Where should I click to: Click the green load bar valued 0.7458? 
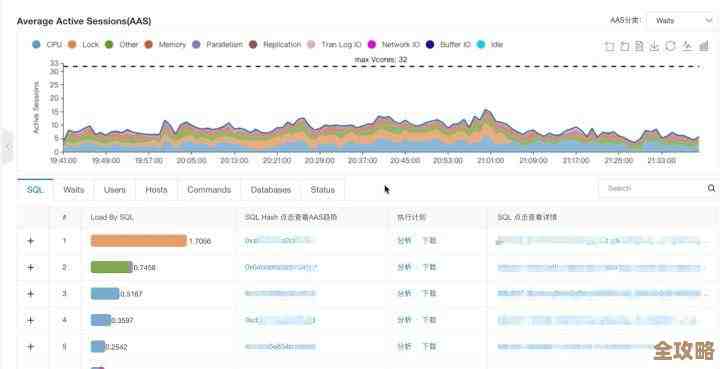click(112, 267)
